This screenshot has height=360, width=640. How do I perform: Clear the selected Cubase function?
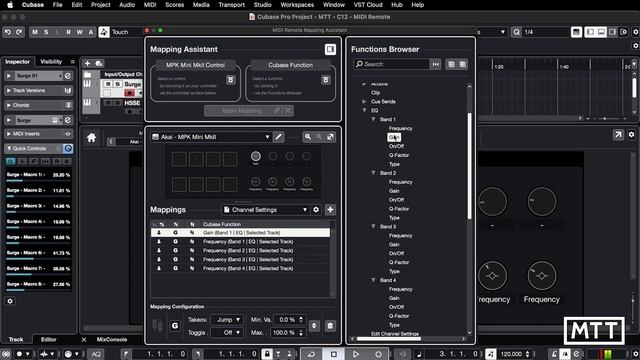(x=326, y=80)
